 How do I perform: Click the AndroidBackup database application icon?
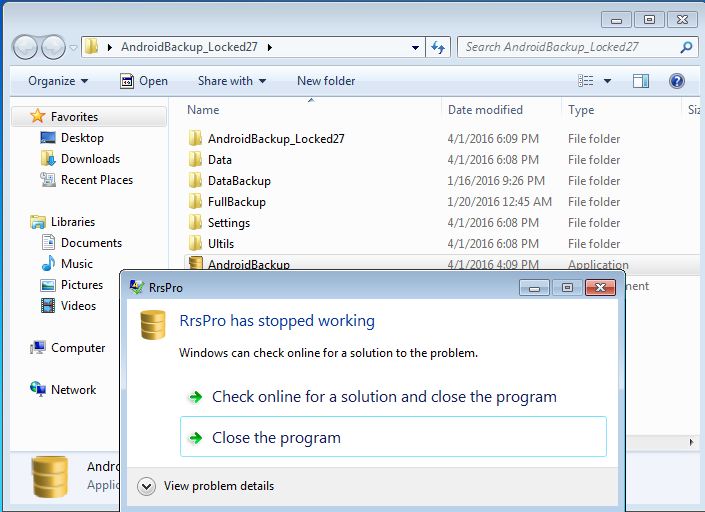[196, 263]
